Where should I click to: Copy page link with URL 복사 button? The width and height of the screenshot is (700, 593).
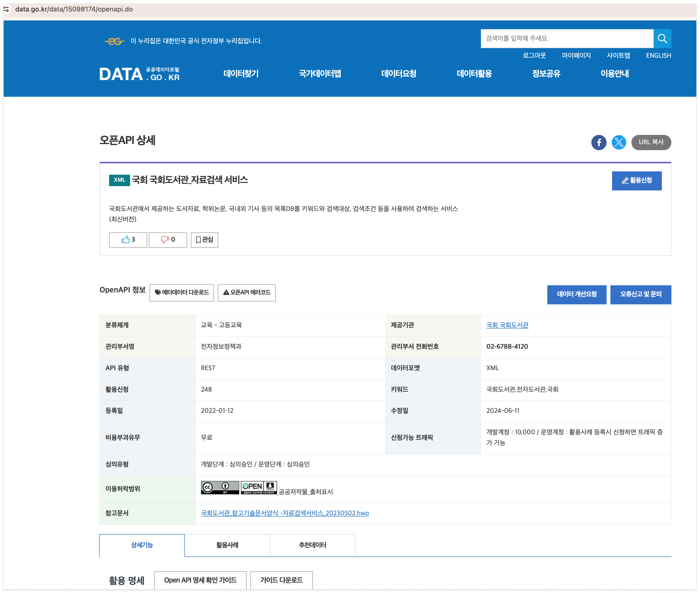tap(651, 143)
